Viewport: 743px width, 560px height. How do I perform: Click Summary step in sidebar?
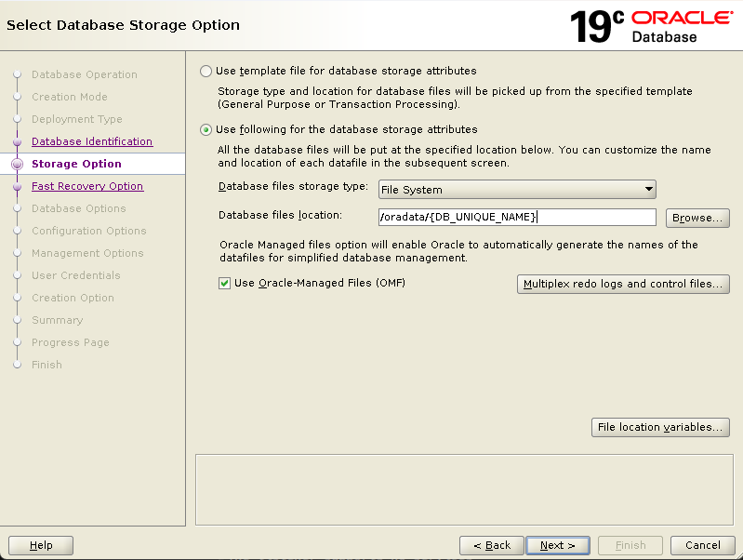tap(58, 320)
